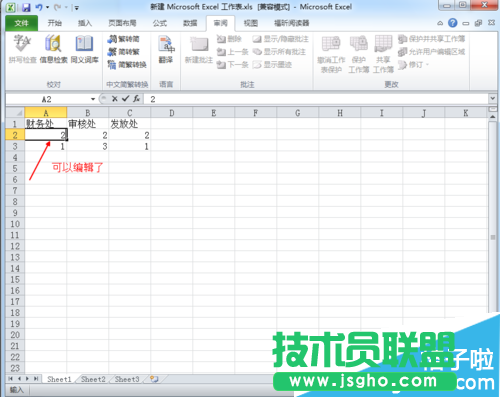Switch to the 页面布局 ribbon tab
Image resolution: width=500 pixels, height=397 pixels.
122,23
